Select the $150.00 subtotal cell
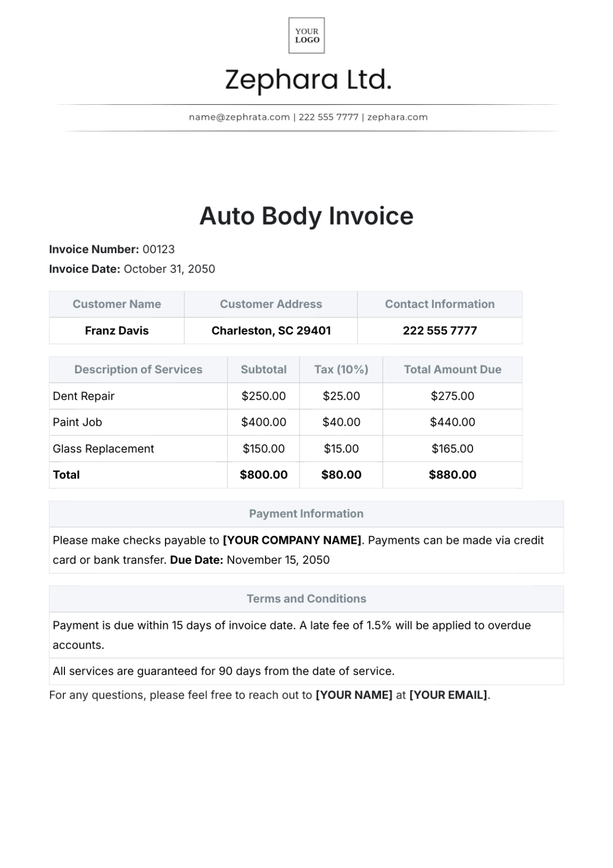The width and height of the screenshot is (613, 868). pos(264,449)
